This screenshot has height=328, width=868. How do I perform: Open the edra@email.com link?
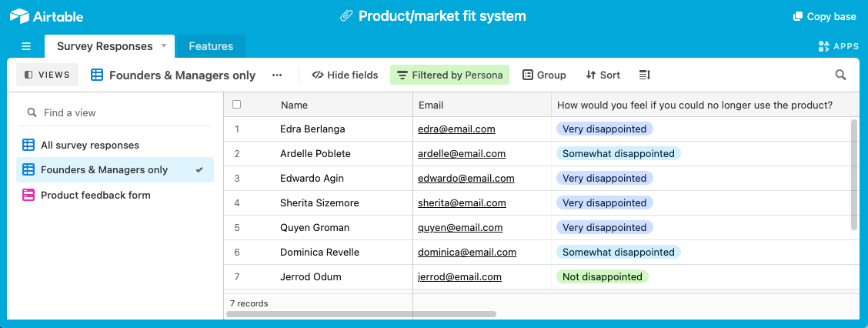(456, 129)
